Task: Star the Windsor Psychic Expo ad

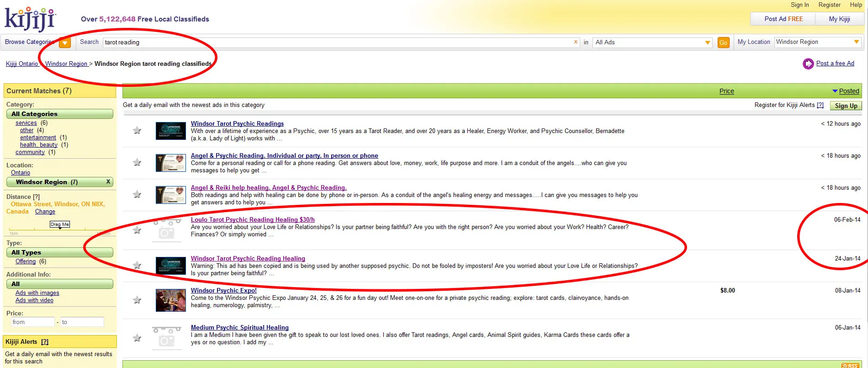Action: [x=137, y=300]
